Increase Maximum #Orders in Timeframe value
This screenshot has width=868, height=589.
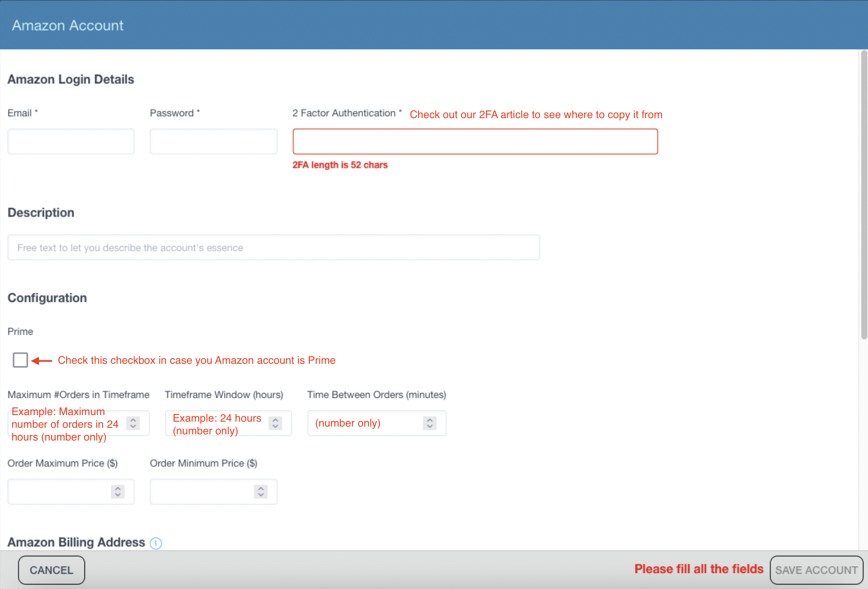[x=133, y=420]
